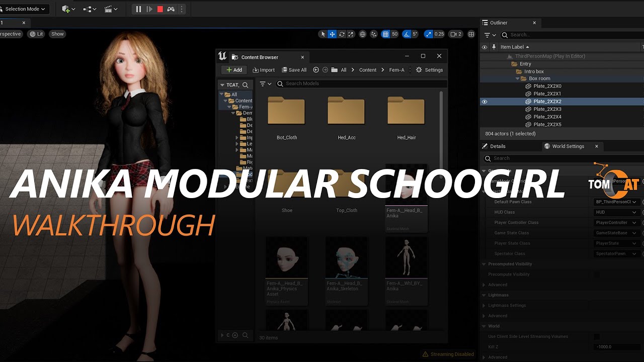
Task: Open the viewport Show menu
Action: pos(58,34)
